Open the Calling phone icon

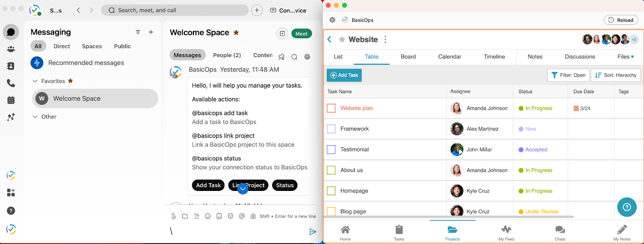(11, 83)
